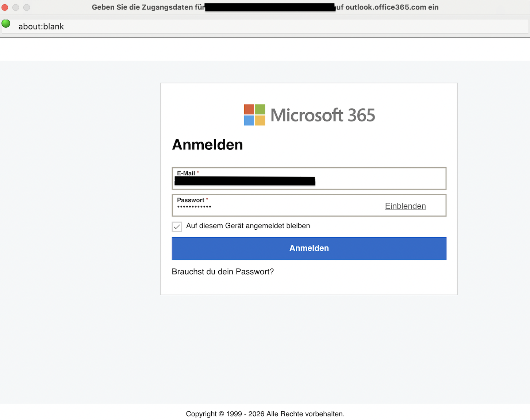Click the green security status indicator
This screenshot has width=530, height=420.
[x=6, y=24]
